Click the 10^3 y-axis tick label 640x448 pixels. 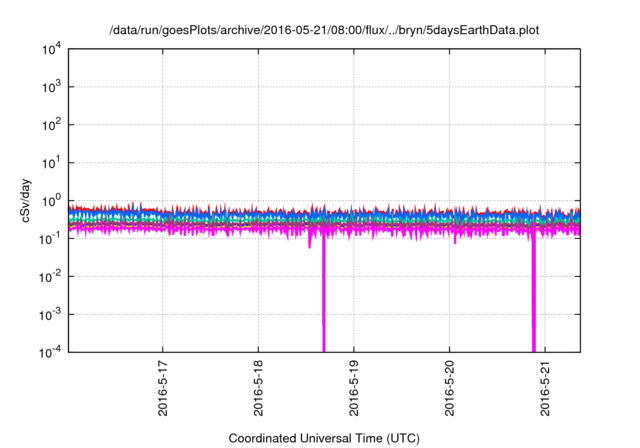pos(51,87)
